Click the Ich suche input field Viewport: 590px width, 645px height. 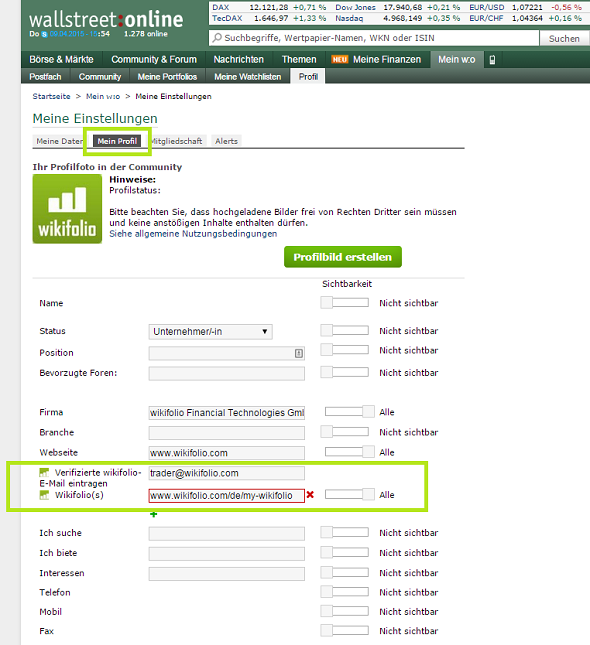(x=227, y=534)
